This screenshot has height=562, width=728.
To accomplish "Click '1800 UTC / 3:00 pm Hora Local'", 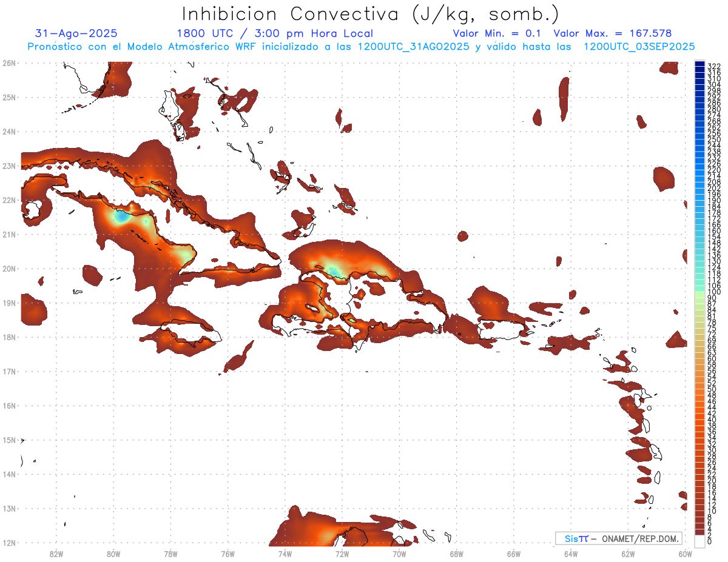I will pyautogui.click(x=275, y=33).
